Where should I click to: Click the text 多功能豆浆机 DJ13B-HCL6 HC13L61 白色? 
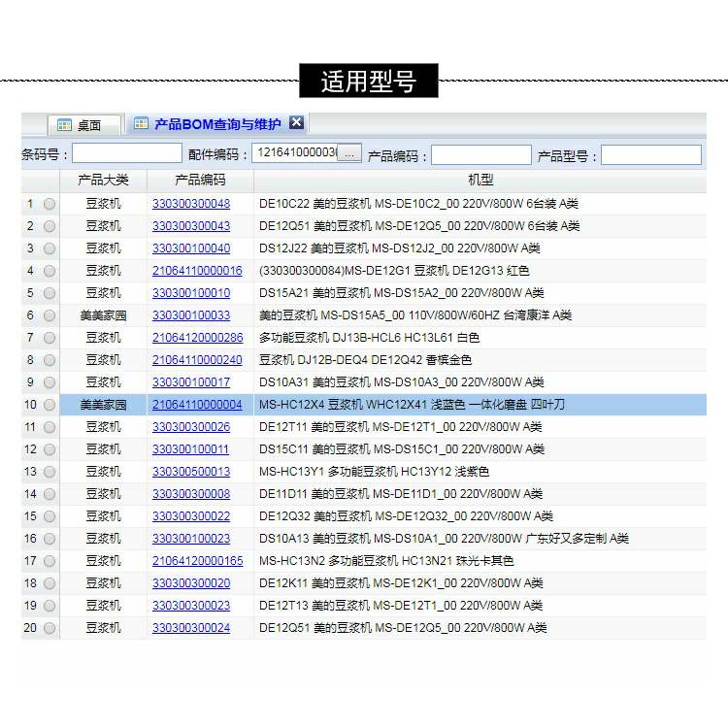point(369,338)
